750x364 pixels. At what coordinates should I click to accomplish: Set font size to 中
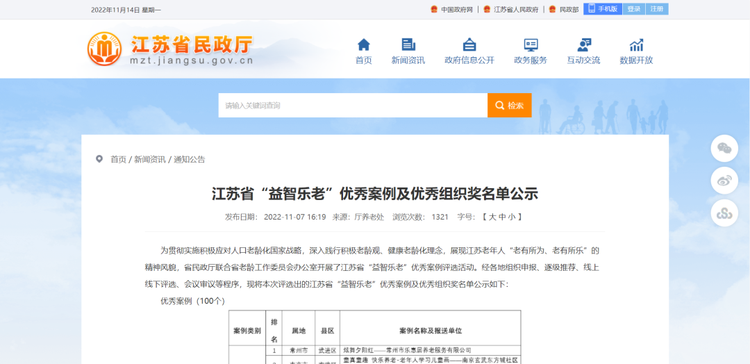coord(502,217)
